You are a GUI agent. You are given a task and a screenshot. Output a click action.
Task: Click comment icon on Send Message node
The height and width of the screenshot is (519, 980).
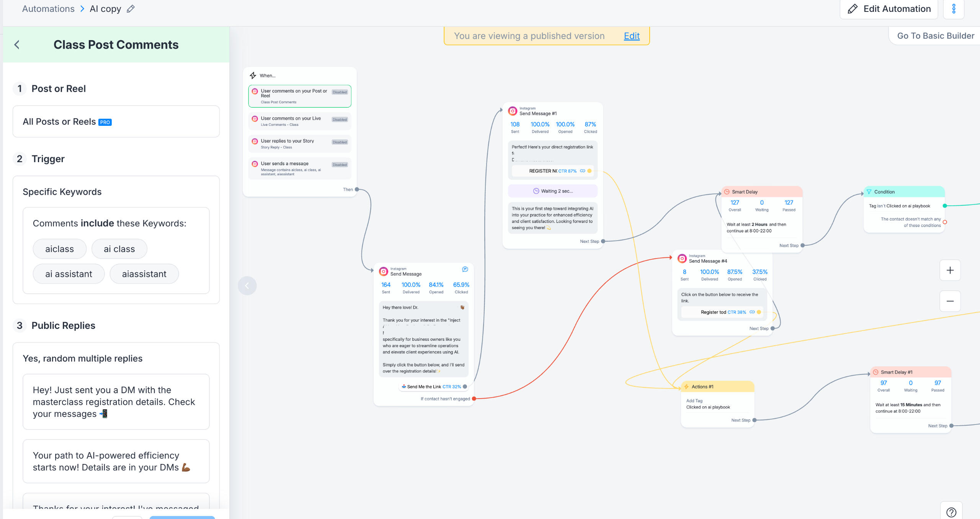tap(465, 269)
